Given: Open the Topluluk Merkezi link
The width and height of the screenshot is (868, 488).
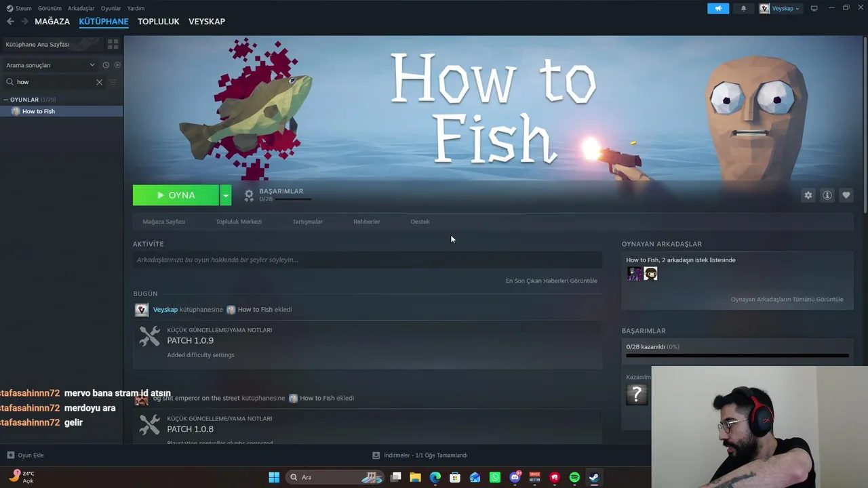Looking at the screenshot, I should (x=239, y=222).
